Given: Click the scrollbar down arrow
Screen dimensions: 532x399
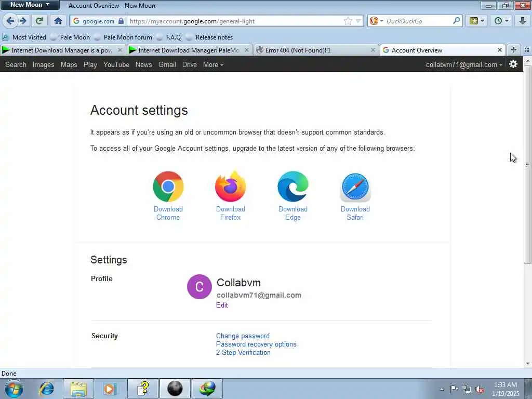Looking at the screenshot, I should 527,364.
